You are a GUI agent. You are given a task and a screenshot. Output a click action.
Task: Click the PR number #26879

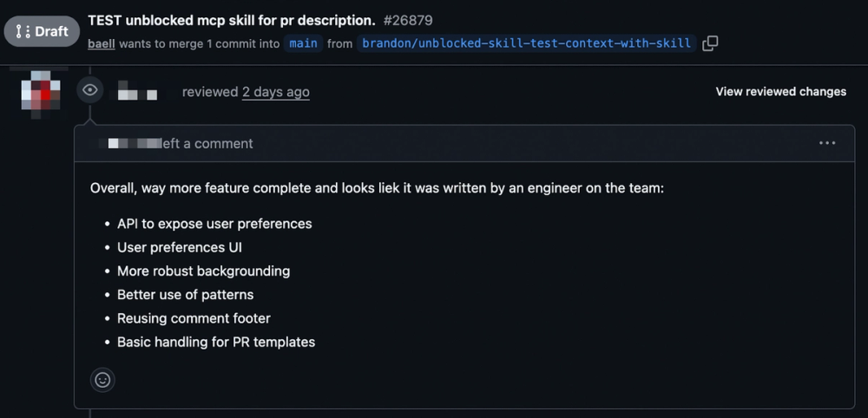click(x=408, y=21)
